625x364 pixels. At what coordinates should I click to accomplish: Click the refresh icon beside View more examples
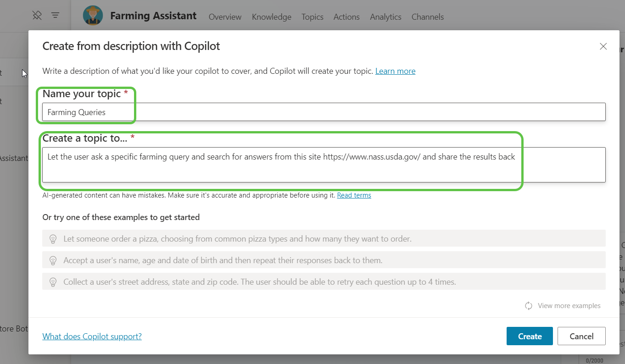529,306
